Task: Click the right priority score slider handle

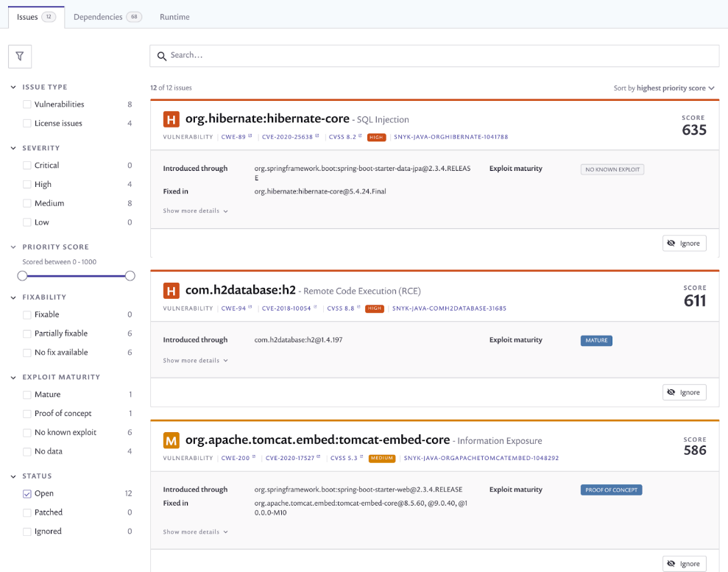Action: [x=130, y=276]
